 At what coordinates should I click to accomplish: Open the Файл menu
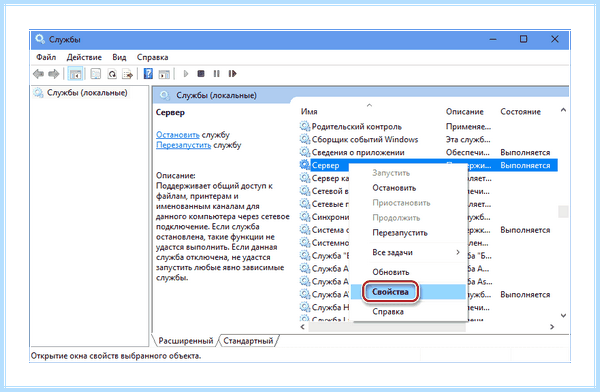[46, 57]
